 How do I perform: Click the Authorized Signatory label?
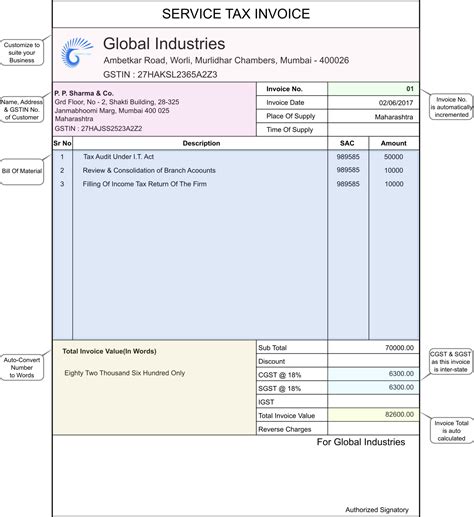[x=377, y=510]
